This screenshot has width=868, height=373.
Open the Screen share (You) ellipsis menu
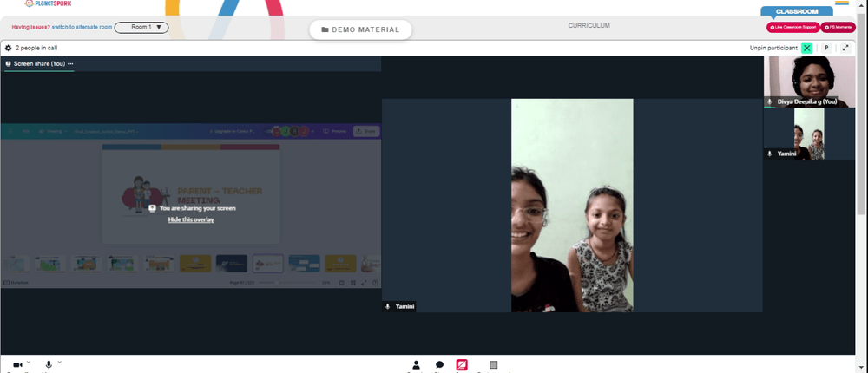pos(70,63)
